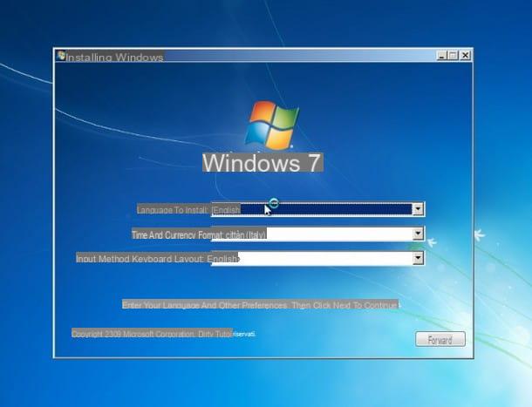Click the 'Enter Your Language And Other Preferences' text
Image resolution: width=532 pixels, height=407 pixels.
[205, 305]
